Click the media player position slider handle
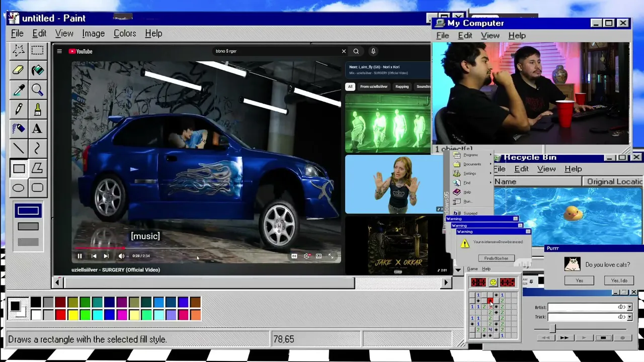The image size is (644, 362). click(x=552, y=328)
